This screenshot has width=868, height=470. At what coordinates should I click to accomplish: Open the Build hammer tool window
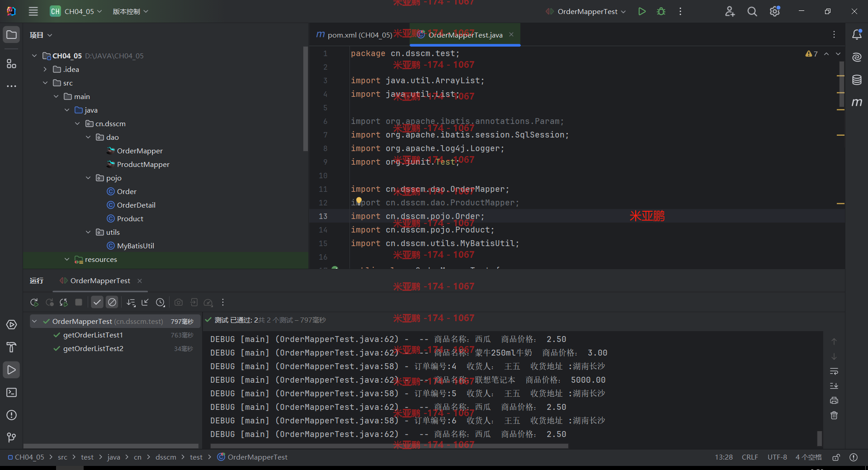(x=11, y=347)
